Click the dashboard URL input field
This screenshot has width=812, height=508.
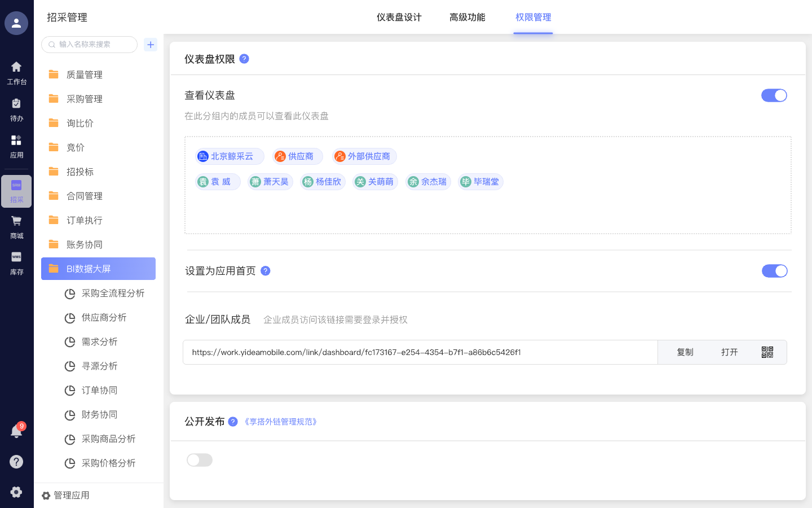coord(420,352)
